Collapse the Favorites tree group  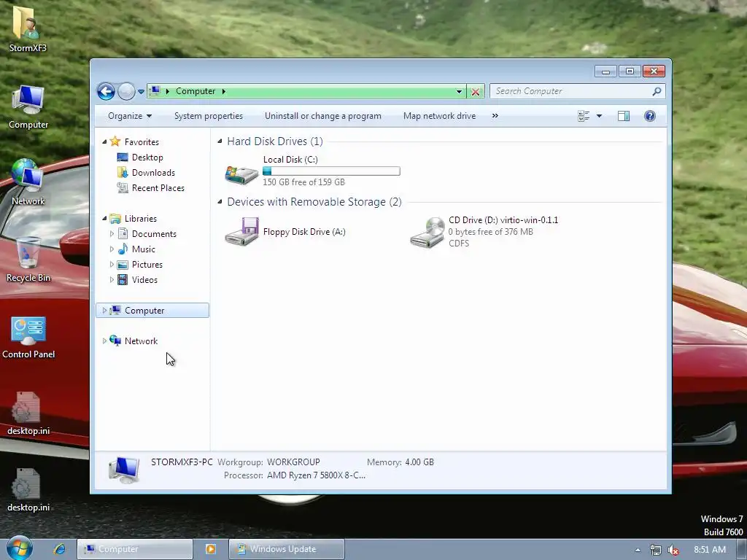click(x=104, y=142)
